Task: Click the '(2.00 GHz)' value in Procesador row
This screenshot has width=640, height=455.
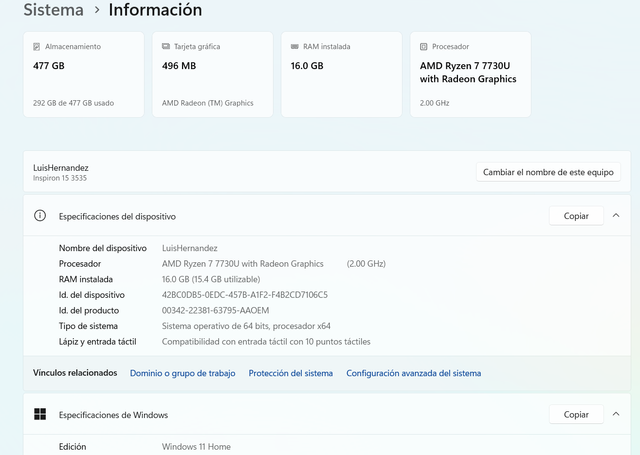Action: coord(366,264)
